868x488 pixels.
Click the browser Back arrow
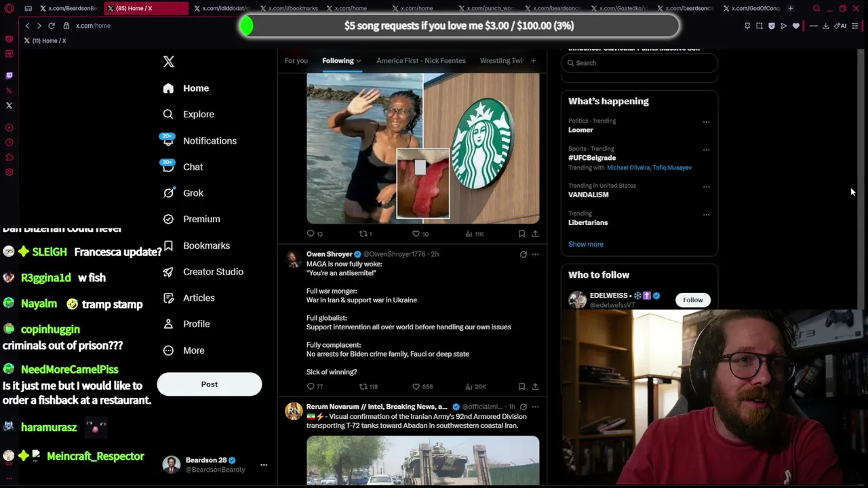pos(27,26)
